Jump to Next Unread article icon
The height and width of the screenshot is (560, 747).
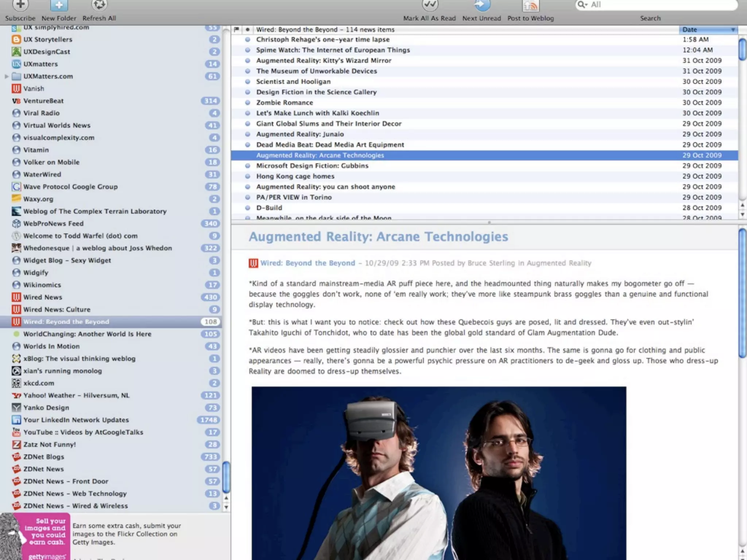point(481,5)
